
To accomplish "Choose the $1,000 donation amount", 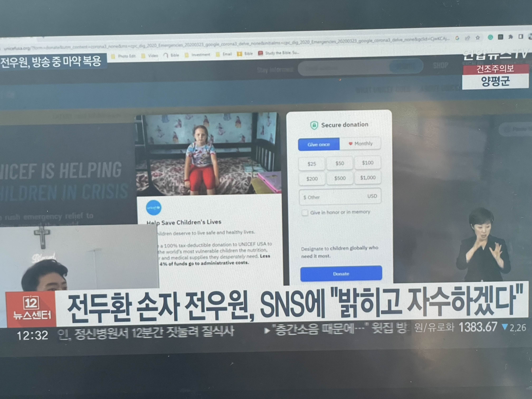I will [x=368, y=178].
